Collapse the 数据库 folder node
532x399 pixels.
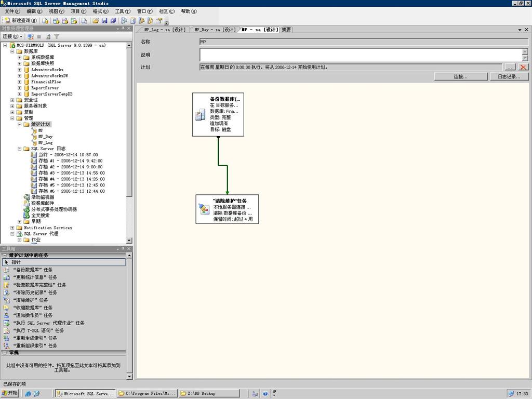coord(12,51)
